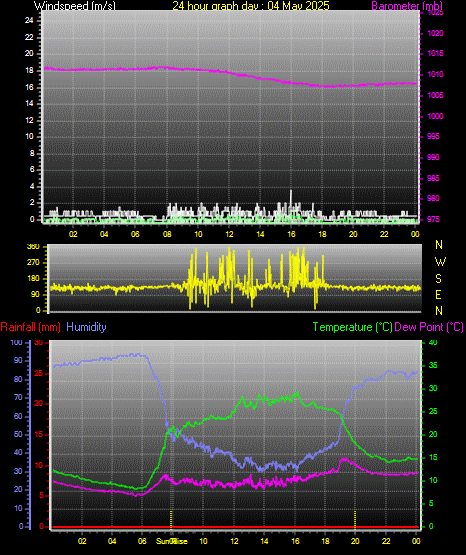466x555 pixels.
Task: Click the yellow sunset marker at hour 20
Action: tap(355, 519)
